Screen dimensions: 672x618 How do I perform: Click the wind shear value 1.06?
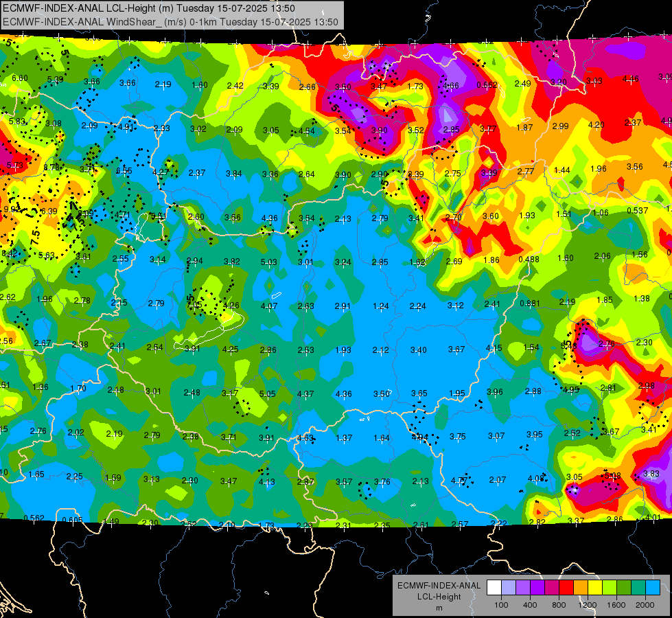600,213
